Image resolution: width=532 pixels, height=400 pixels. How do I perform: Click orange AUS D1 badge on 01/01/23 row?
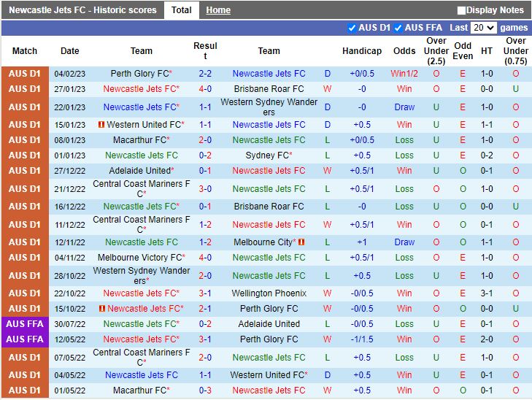(25, 155)
